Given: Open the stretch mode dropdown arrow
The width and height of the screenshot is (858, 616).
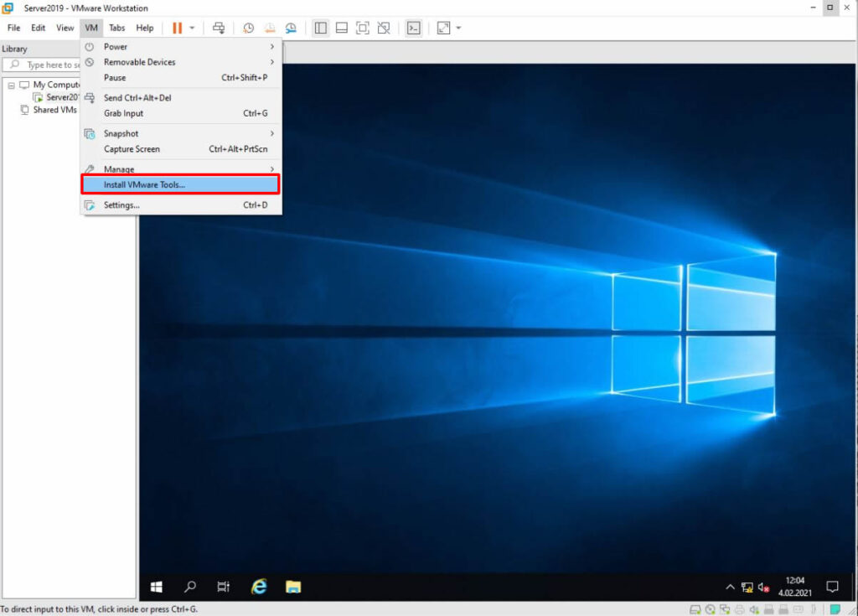Looking at the screenshot, I should (458, 28).
